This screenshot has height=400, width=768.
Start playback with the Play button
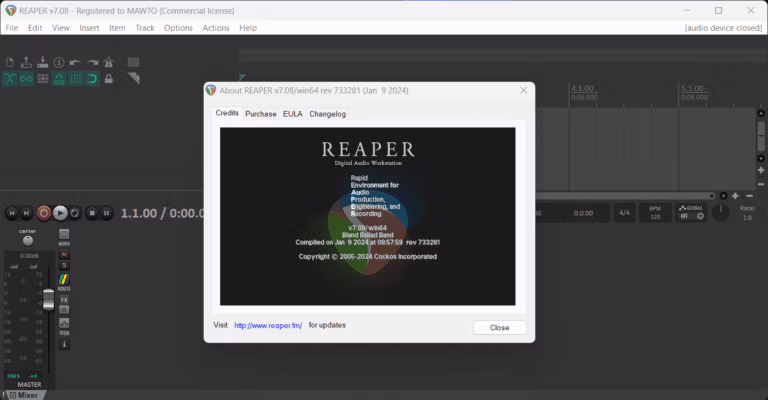coord(60,213)
